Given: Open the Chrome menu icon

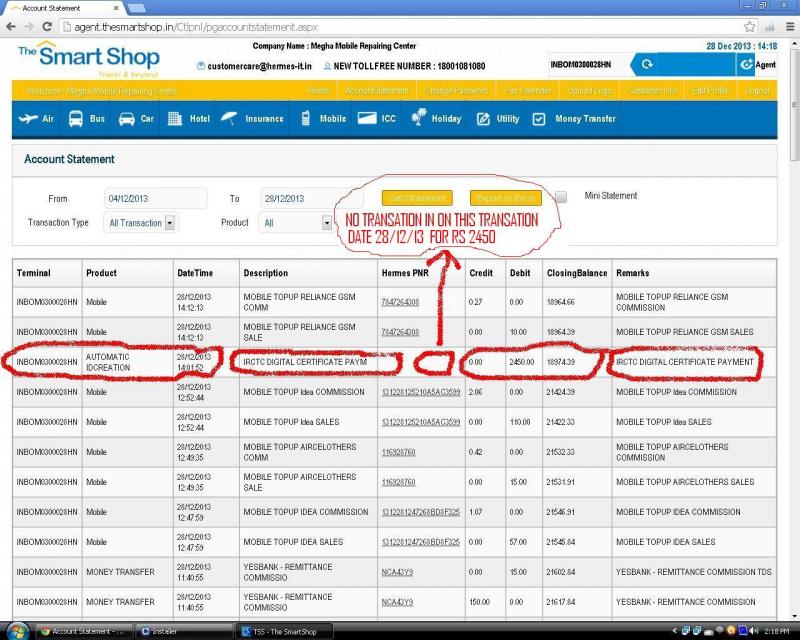Looking at the screenshot, I should tap(790, 27).
